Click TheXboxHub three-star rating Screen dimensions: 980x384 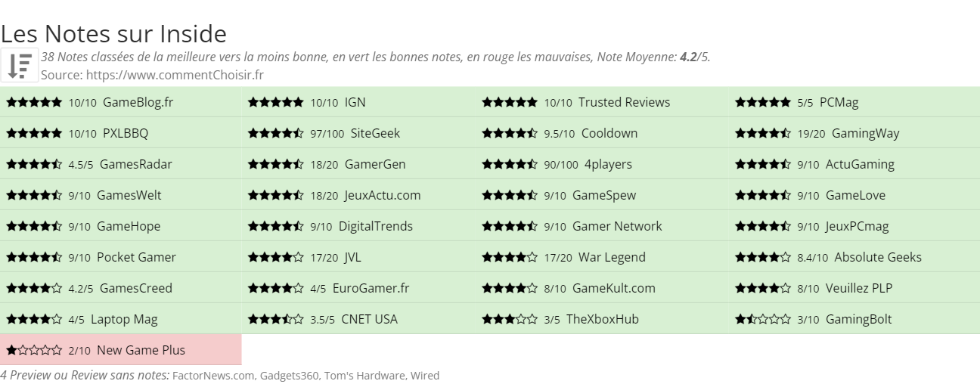pos(510,319)
